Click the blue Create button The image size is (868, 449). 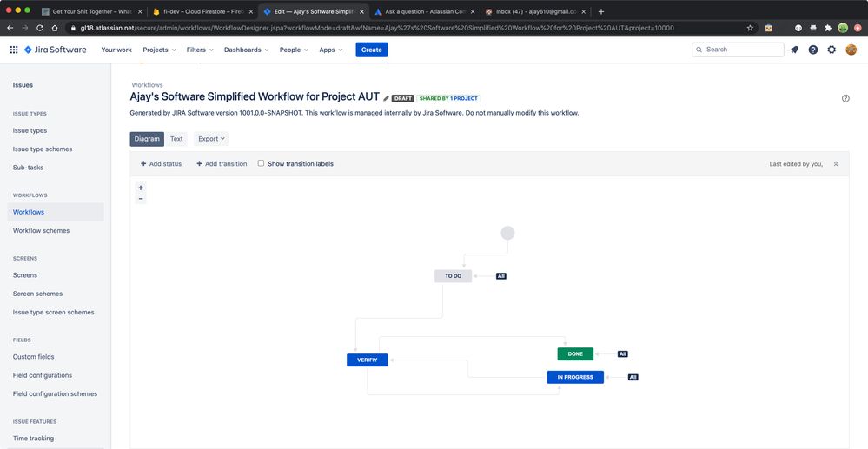[372, 50]
